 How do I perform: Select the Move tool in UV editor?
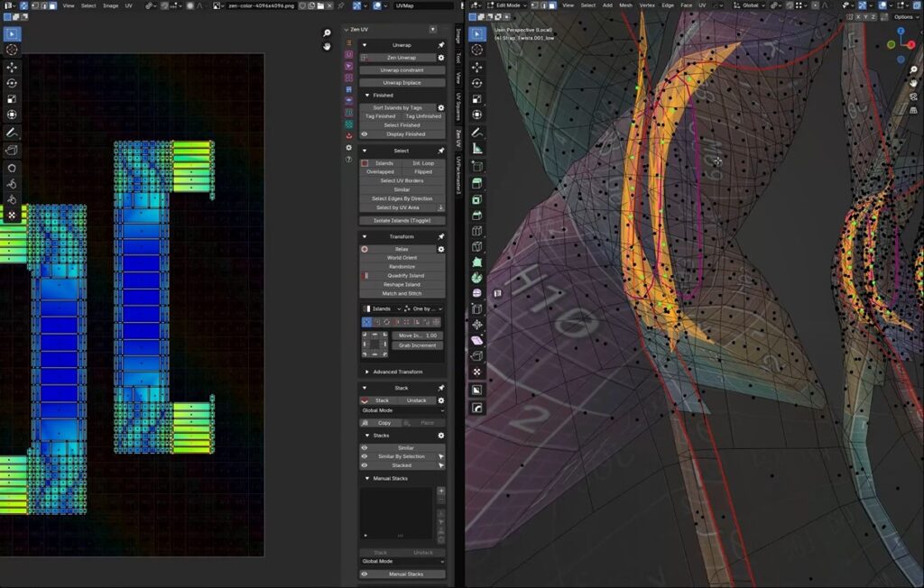pos(12,67)
